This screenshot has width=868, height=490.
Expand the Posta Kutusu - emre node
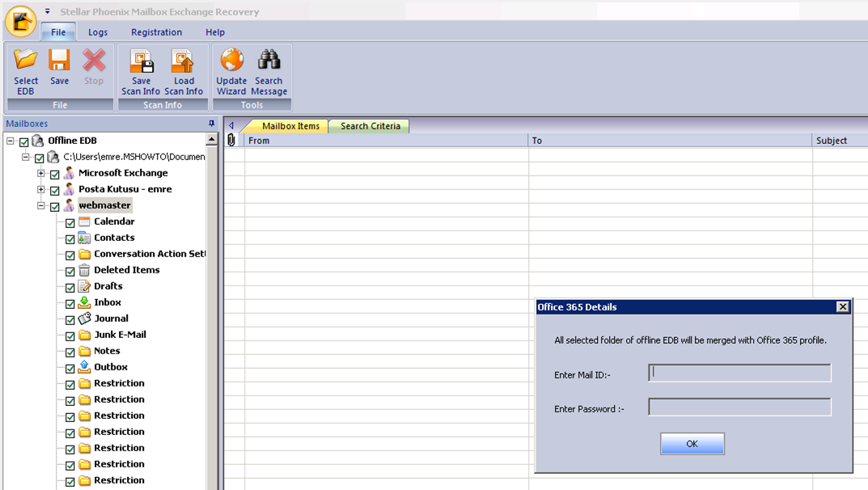point(41,189)
